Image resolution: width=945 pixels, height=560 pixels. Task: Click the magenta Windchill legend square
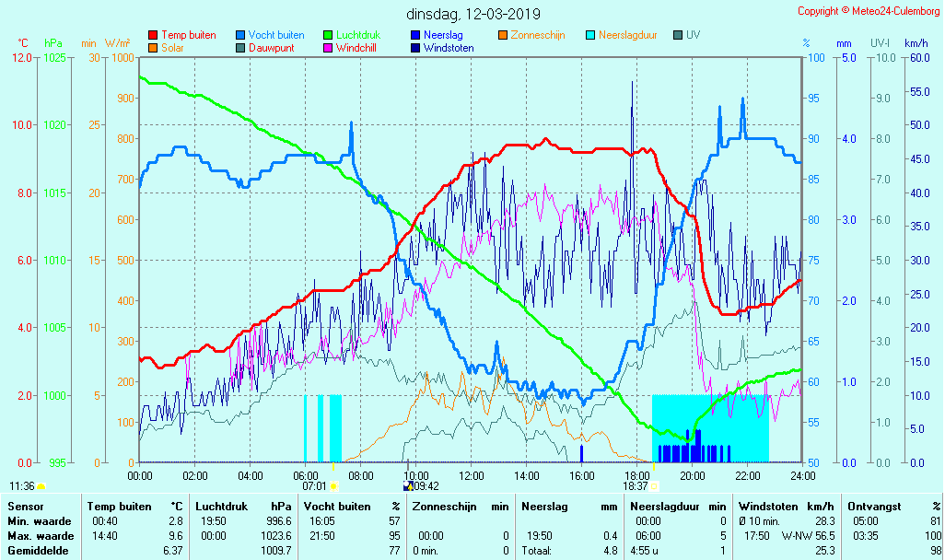coord(328,48)
